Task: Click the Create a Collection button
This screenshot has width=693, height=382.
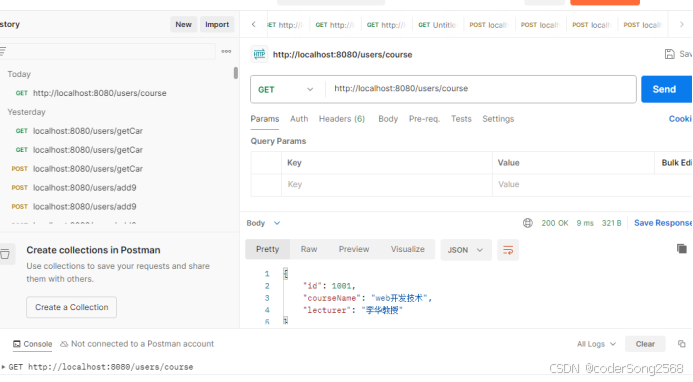Action: [x=72, y=307]
